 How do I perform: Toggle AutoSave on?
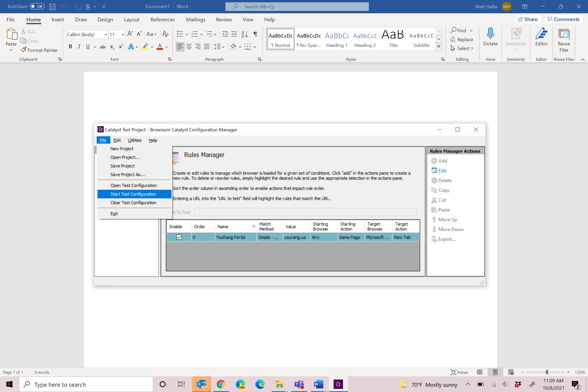(x=37, y=6)
